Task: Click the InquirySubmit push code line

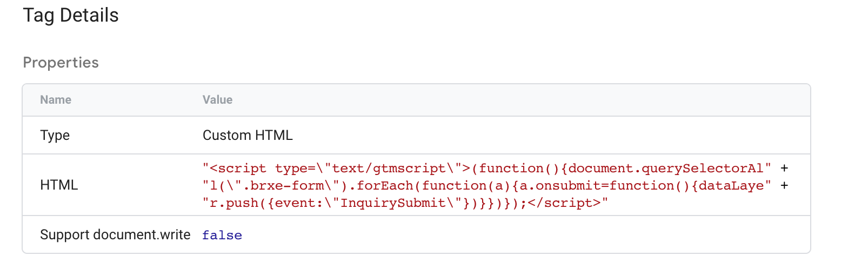Action: click(x=405, y=203)
